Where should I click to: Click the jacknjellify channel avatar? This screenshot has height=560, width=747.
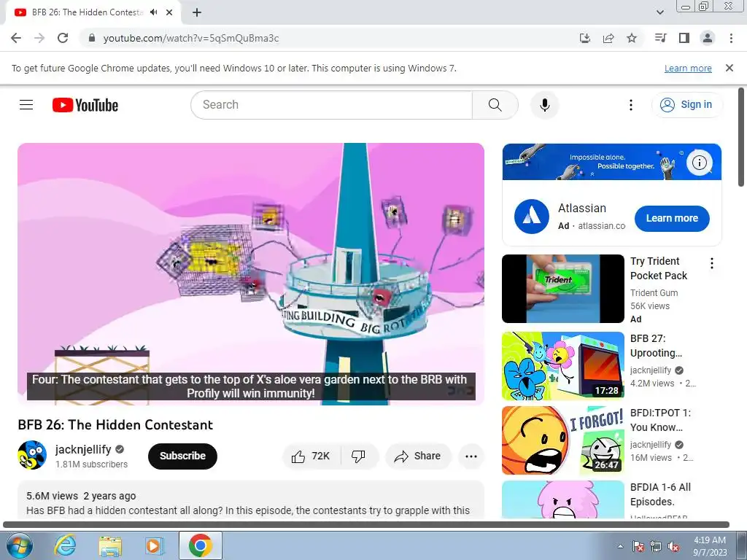pyautogui.click(x=32, y=455)
